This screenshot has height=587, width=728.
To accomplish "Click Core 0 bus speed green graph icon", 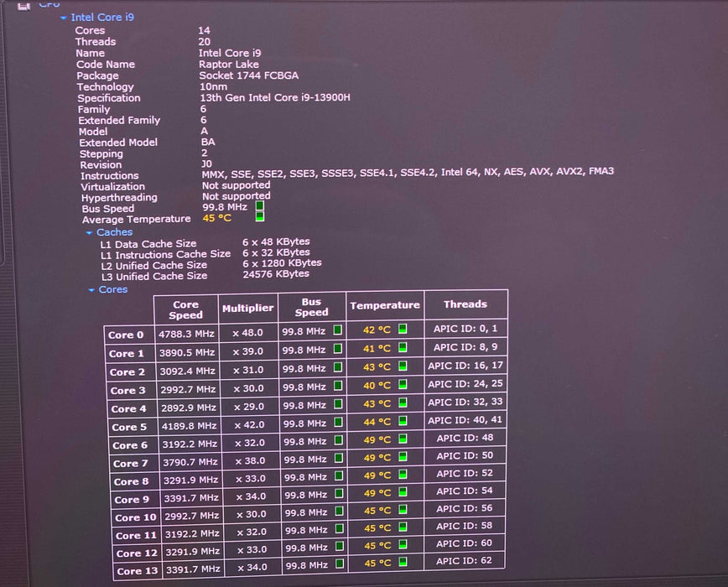I will point(337,330).
